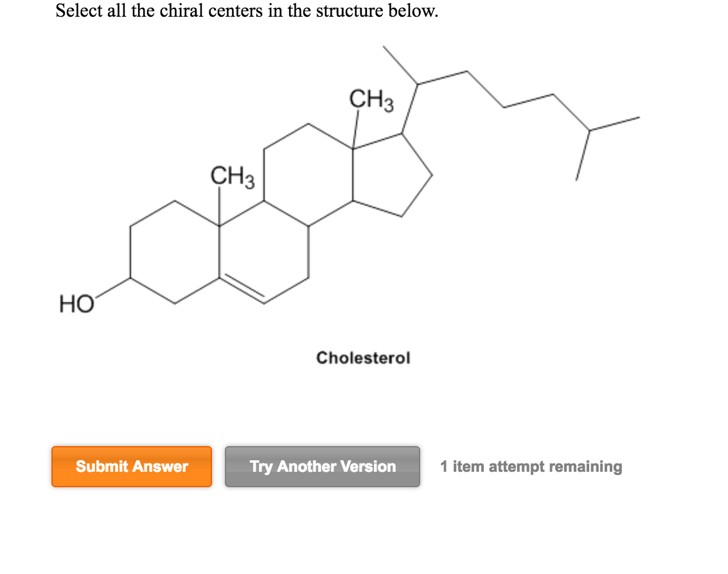Select the bottom vertex of the leftmost ring
Screen dimensions: 728x574
173,302
